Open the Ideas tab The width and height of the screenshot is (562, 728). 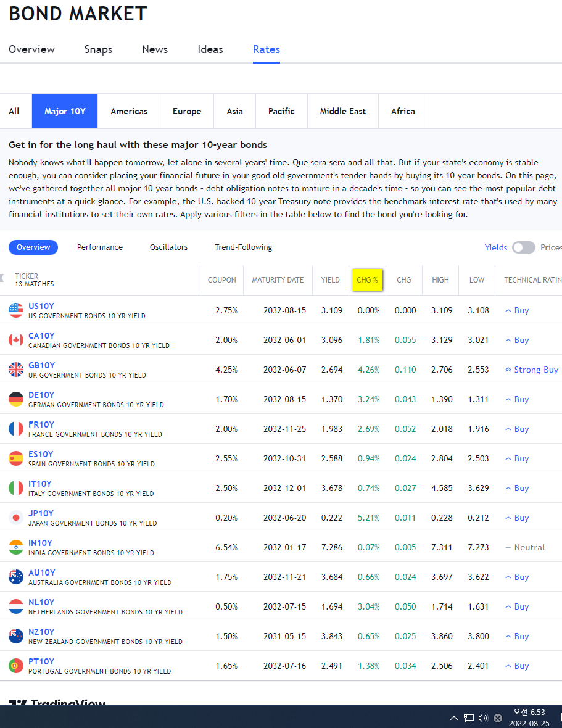210,49
